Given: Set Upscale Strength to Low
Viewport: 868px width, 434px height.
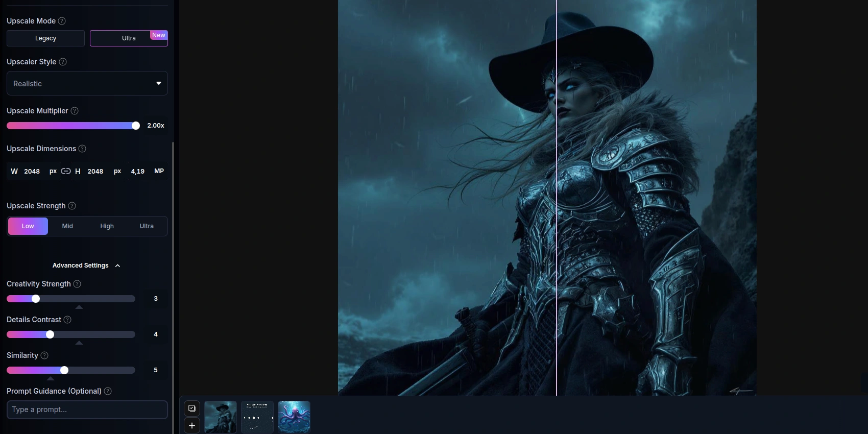Looking at the screenshot, I should click(x=28, y=226).
